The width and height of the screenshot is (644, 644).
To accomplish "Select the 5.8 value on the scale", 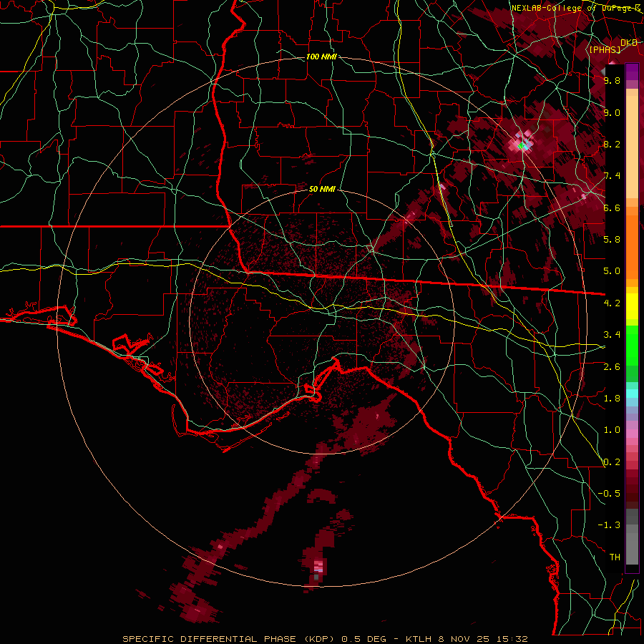I will coord(612,240).
